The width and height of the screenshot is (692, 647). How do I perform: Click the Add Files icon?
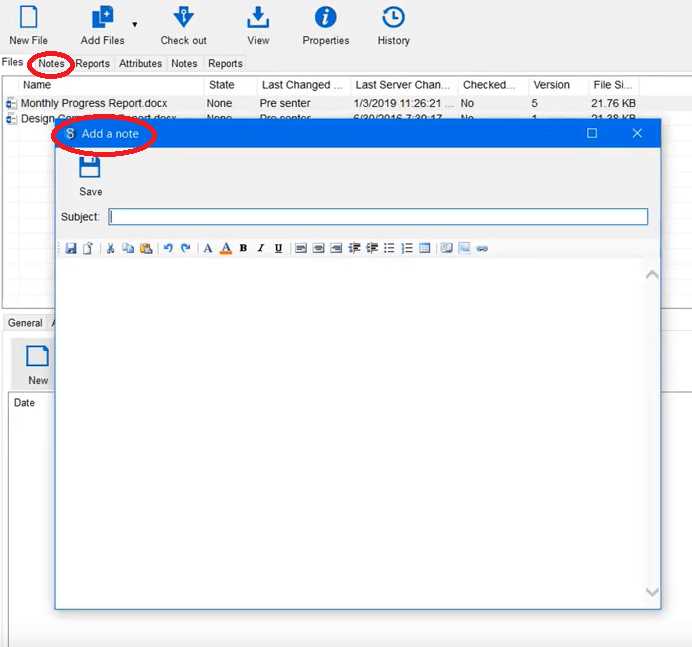(x=102, y=18)
